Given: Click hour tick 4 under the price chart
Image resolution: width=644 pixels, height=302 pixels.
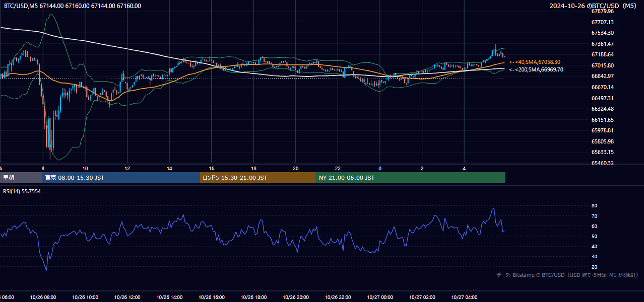Looking at the screenshot, I should [x=464, y=168].
